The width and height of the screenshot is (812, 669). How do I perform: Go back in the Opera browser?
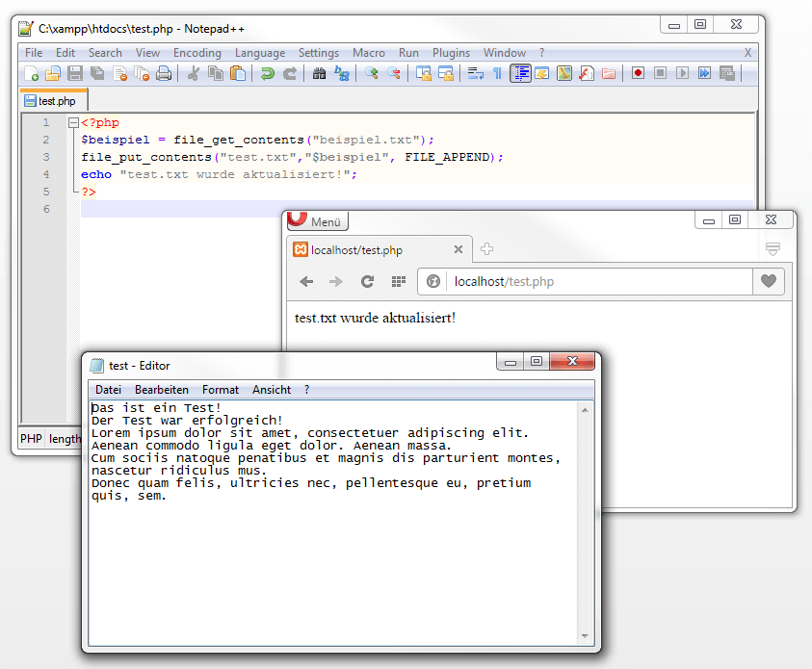(306, 281)
